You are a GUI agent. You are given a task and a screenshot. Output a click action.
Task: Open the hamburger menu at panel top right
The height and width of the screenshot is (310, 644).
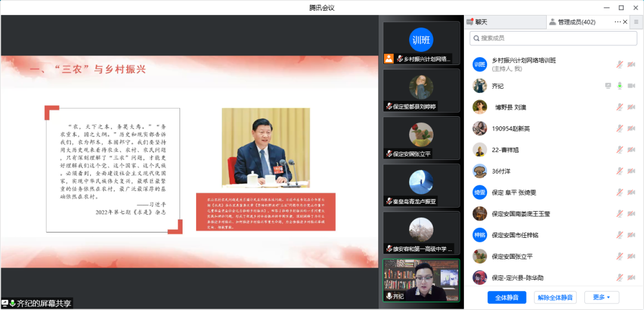(636, 22)
